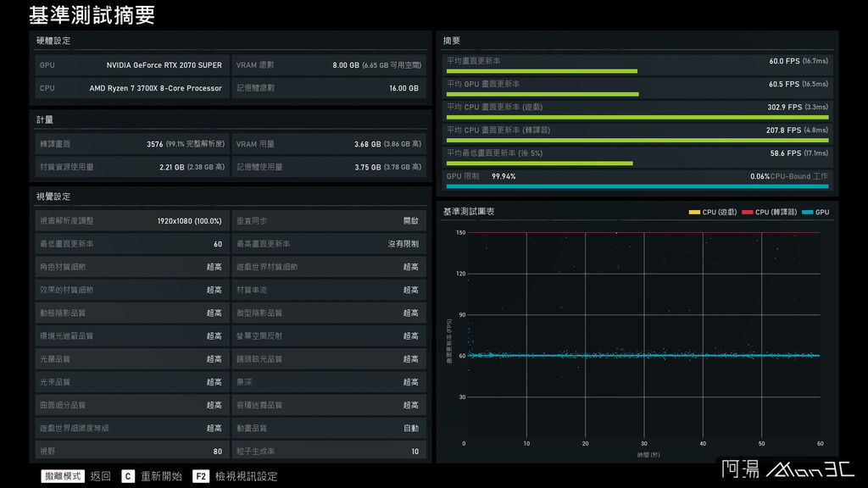Click the 計量 section header

(x=45, y=119)
